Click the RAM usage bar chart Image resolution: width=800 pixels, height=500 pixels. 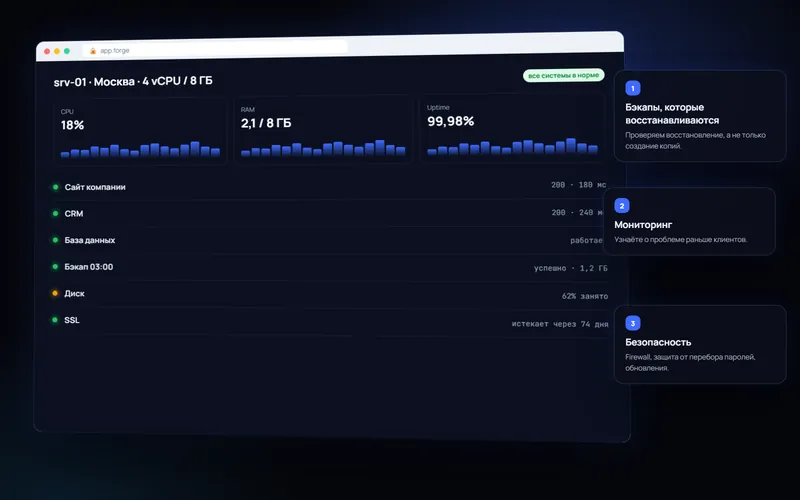coord(323,148)
